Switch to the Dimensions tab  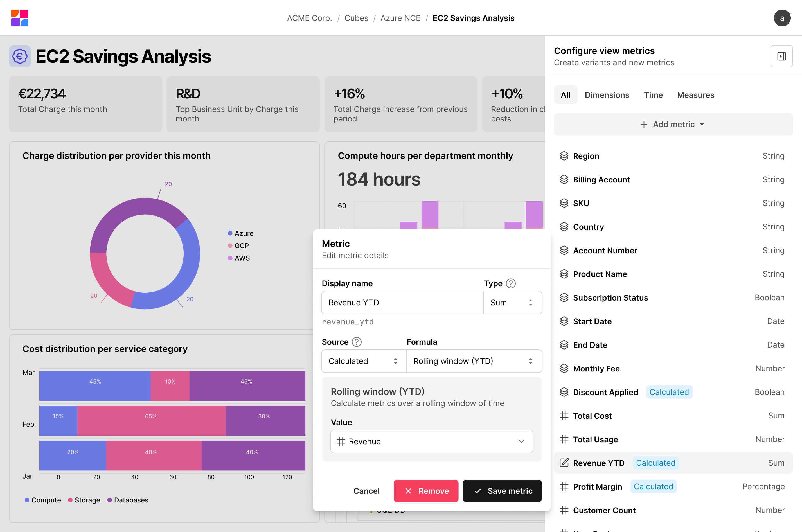tap(607, 95)
